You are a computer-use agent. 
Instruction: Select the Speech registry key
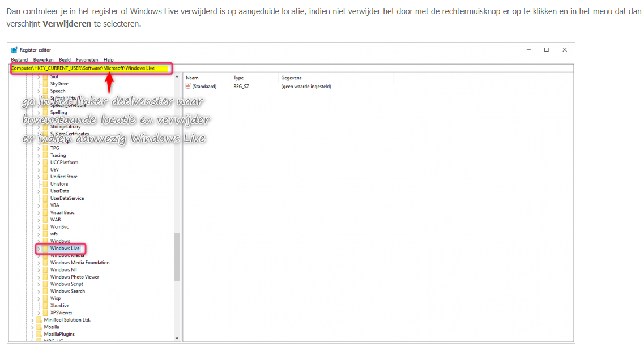(58, 91)
